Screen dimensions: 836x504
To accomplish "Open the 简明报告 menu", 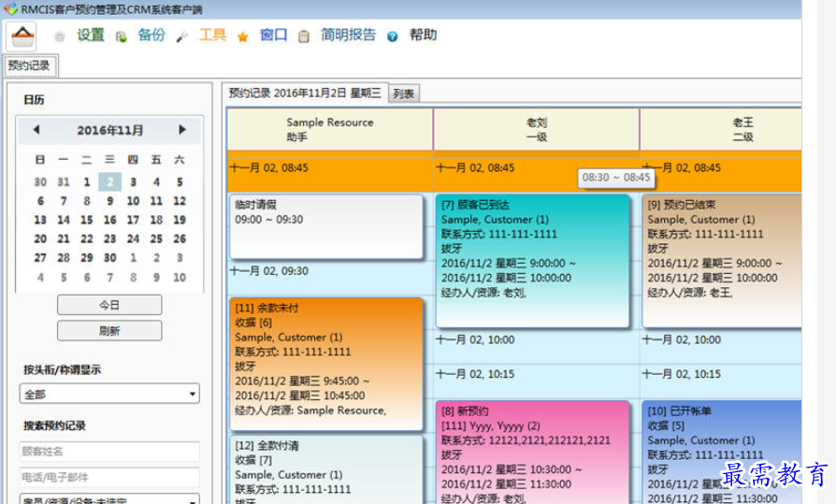I will click(348, 36).
